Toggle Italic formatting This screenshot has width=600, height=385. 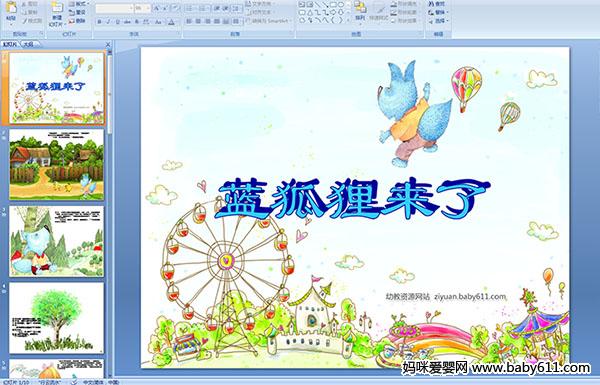(108, 22)
